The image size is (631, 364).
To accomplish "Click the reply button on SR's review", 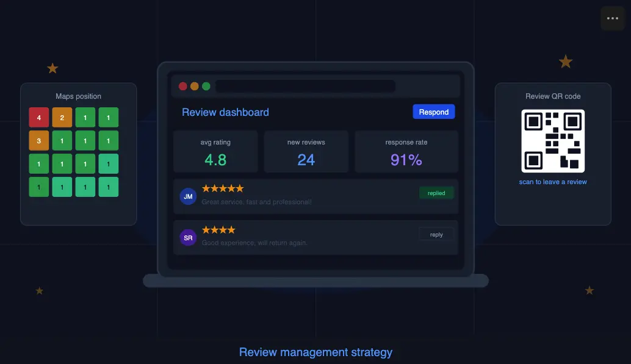I will pyautogui.click(x=436, y=234).
